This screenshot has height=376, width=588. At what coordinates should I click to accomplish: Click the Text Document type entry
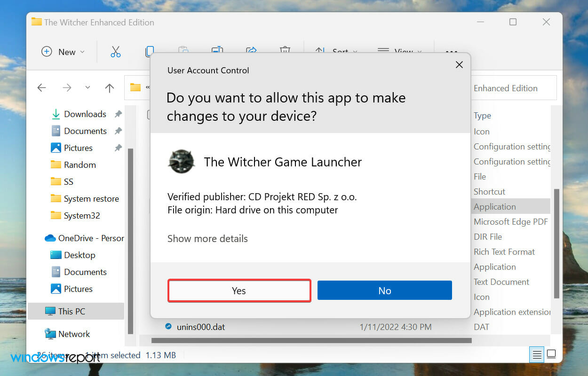[501, 282]
